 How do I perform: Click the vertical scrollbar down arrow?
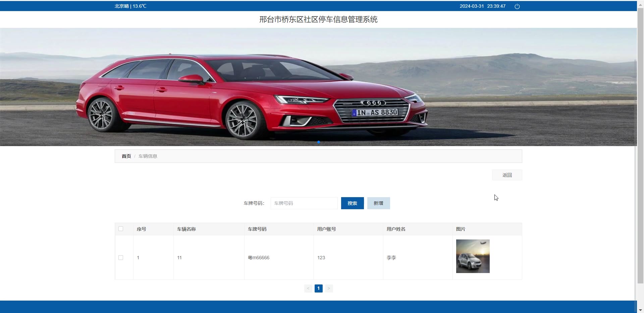click(x=640, y=310)
